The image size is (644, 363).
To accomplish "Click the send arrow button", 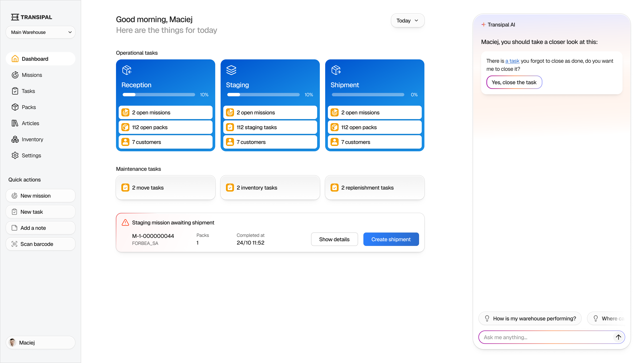I will (x=618, y=337).
